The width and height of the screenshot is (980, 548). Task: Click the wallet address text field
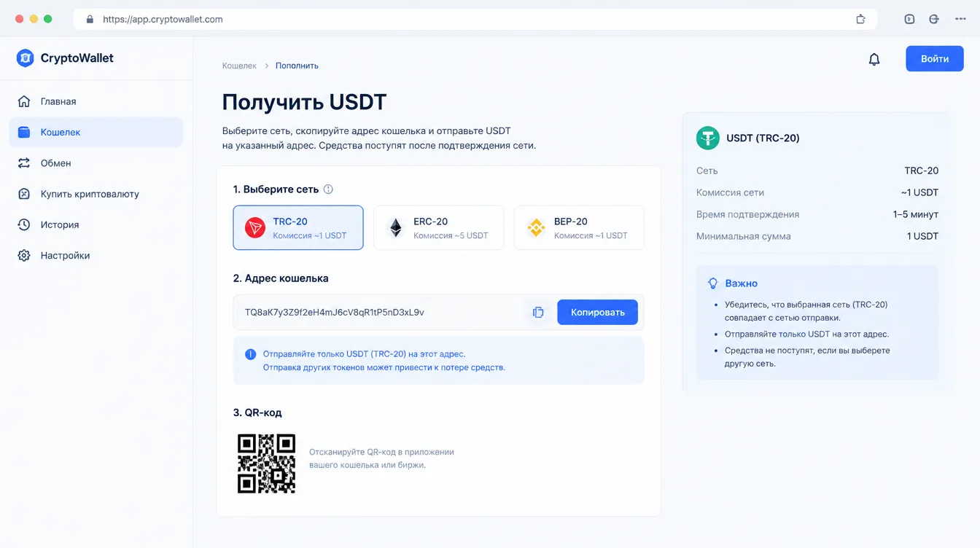tap(439, 312)
